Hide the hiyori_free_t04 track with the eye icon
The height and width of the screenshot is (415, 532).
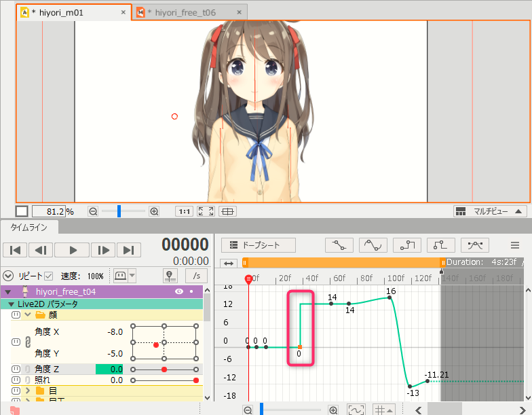(180, 291)
